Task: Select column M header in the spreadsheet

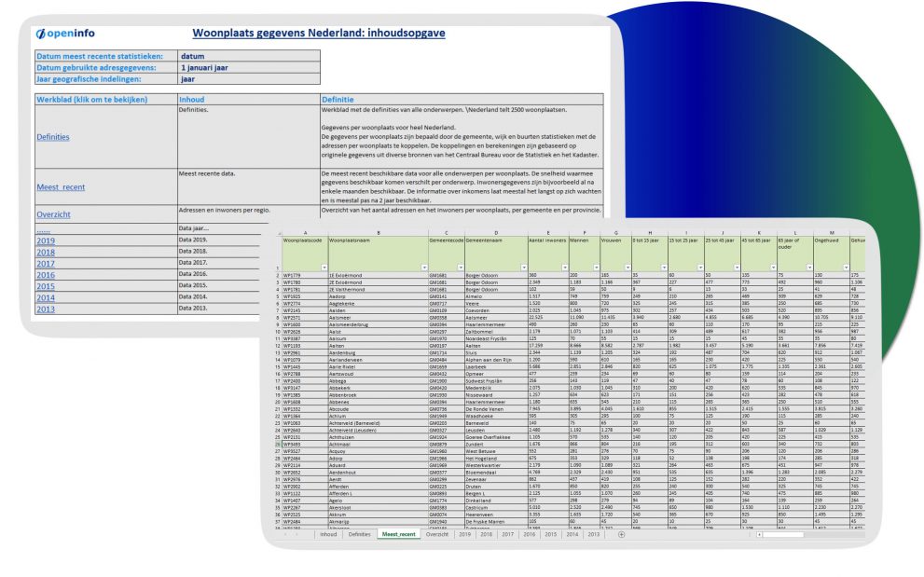Action: 832,233
